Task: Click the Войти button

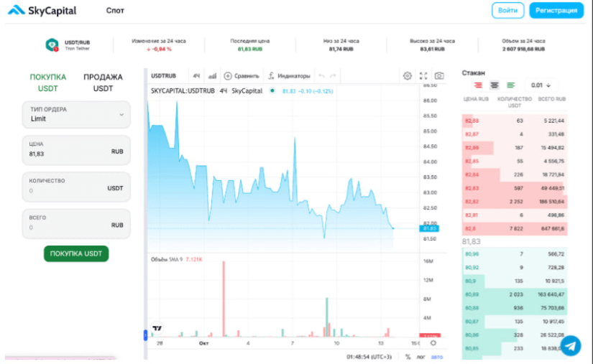Action: coord(507,11)
